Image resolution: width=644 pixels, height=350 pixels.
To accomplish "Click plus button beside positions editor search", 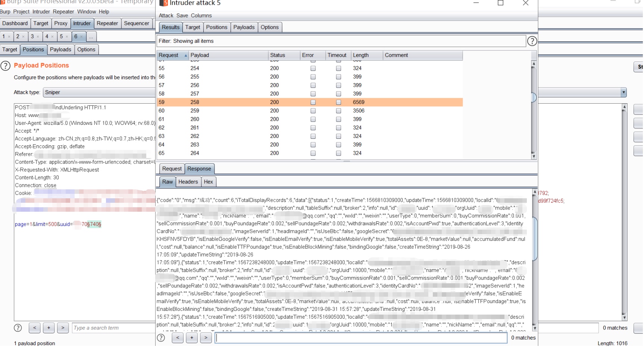I will (x=49, y=328).
